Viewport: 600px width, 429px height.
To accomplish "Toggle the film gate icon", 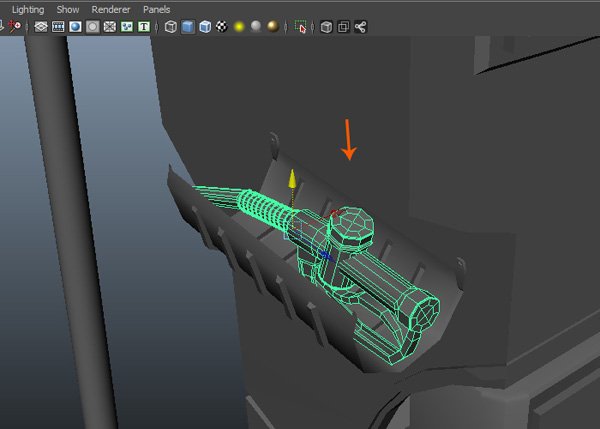I will click(58, 27).
